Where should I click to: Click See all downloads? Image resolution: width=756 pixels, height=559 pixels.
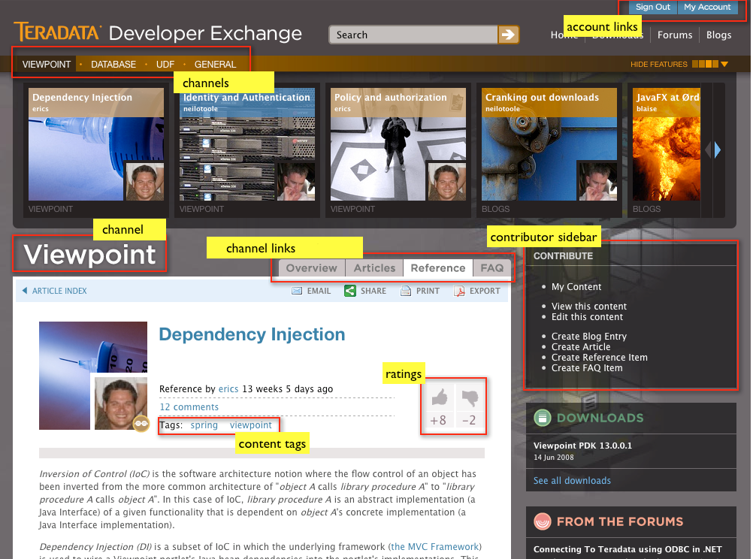click(572, 480)
